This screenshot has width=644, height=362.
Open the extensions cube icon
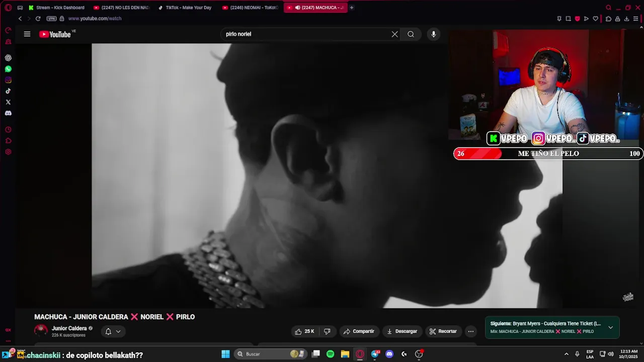click(608, 19)
